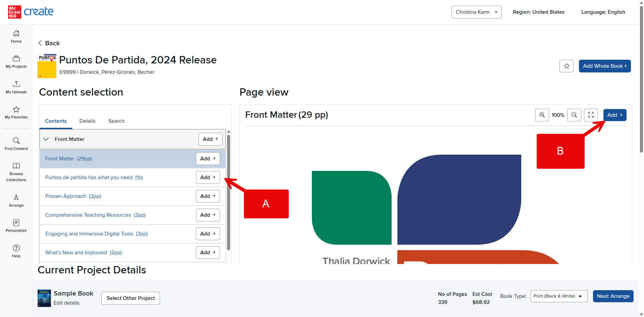Image resolution: width=644 pixels, height=317 pixels.
Task: Open the Proven Approach (2pp) entry
Action: pos(73,196)
